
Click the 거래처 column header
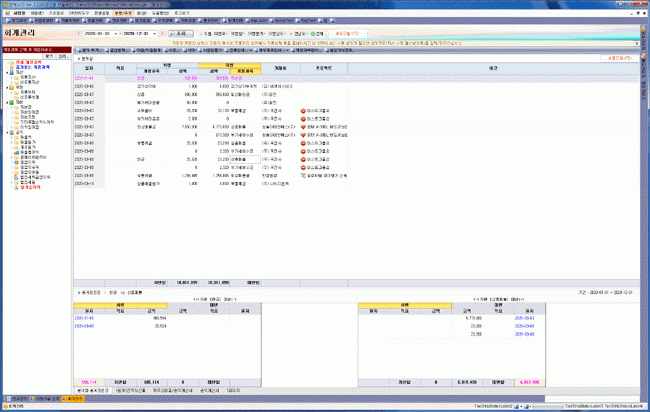tap(281, 68)
